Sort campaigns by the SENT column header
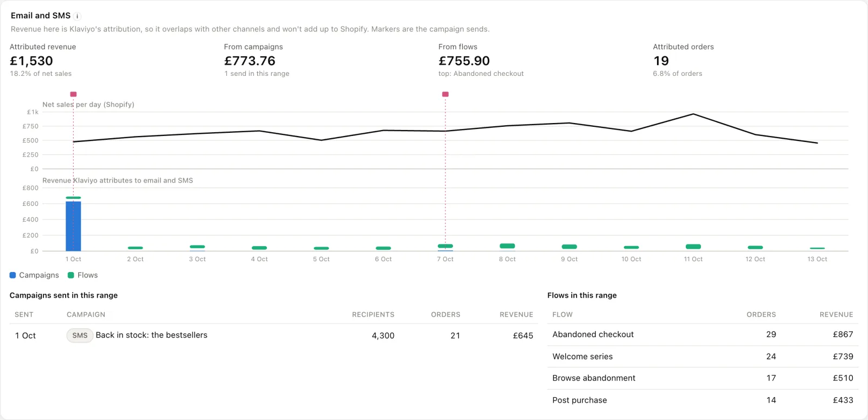 point(24,314)
